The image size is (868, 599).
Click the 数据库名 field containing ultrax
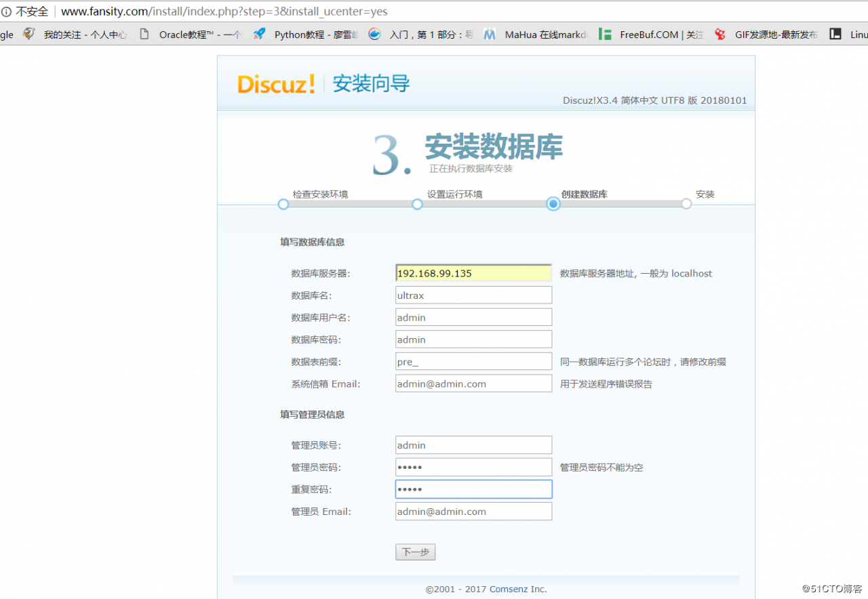point(473,295)
